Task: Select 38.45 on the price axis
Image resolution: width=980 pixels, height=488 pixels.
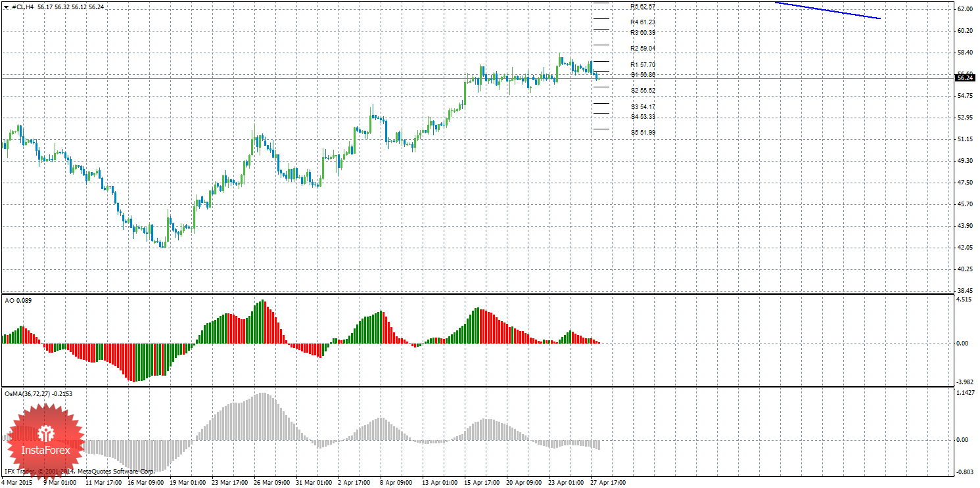Action: [965, 290]
